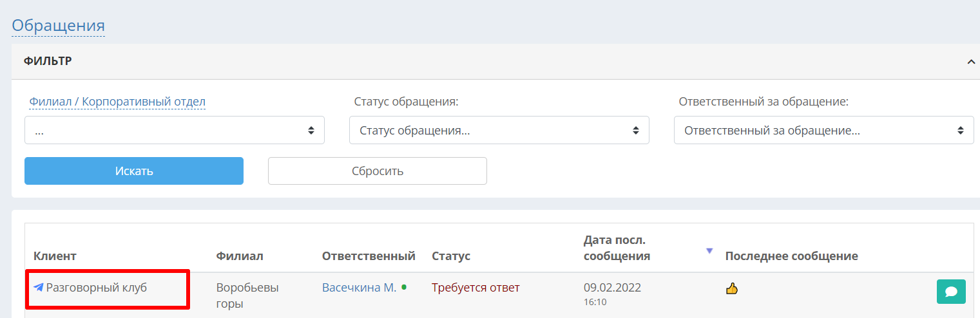
Task: Click the Ответственный column header
Action: pyautogui.click(x=369, y=256)
